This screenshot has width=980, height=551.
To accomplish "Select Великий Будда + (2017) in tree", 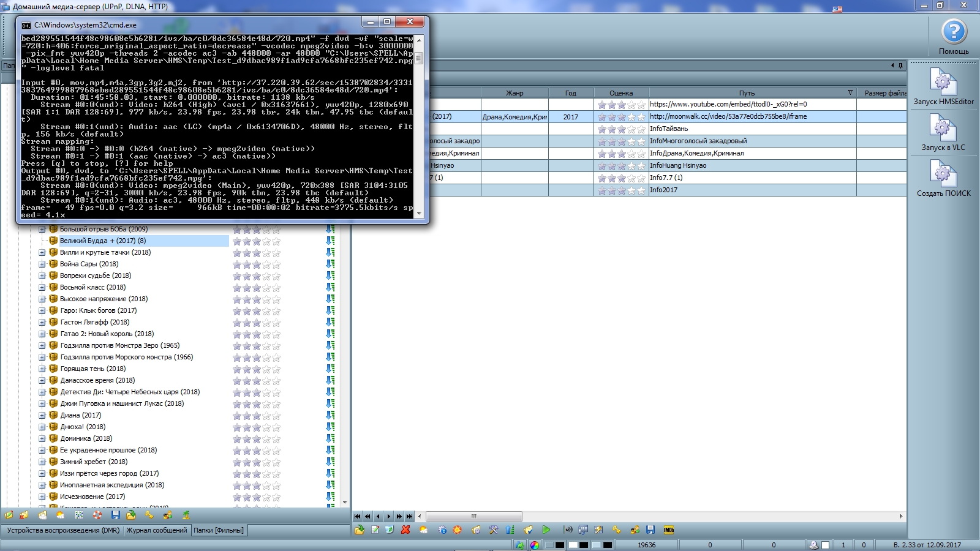I will pyautogui.click(x=103, y=241).
